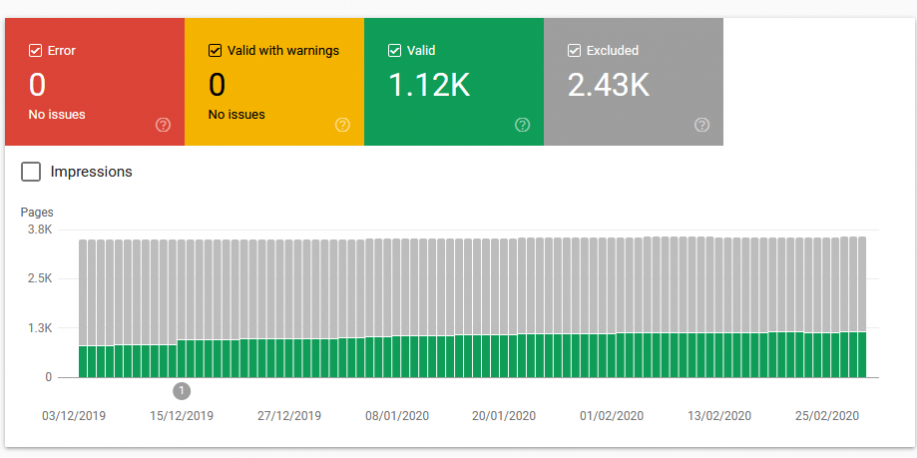Show the help tooltip on the Valid card

tap(522, 125)
